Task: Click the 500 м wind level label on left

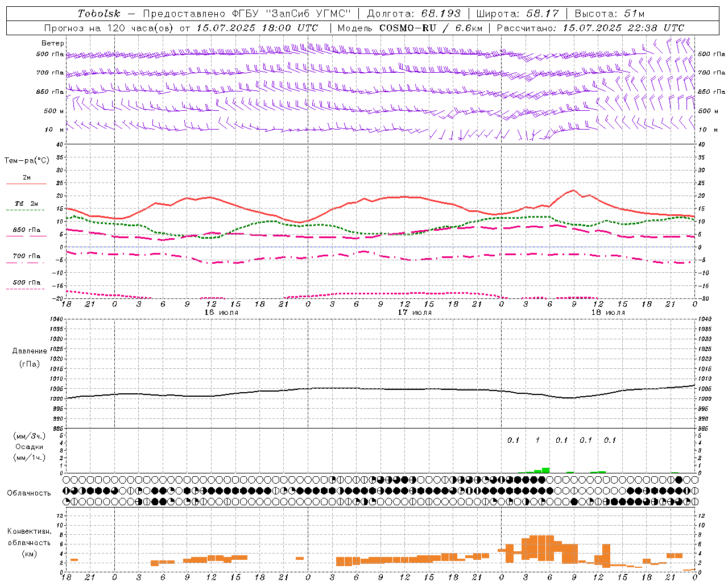Action: (x=55, y=111)
